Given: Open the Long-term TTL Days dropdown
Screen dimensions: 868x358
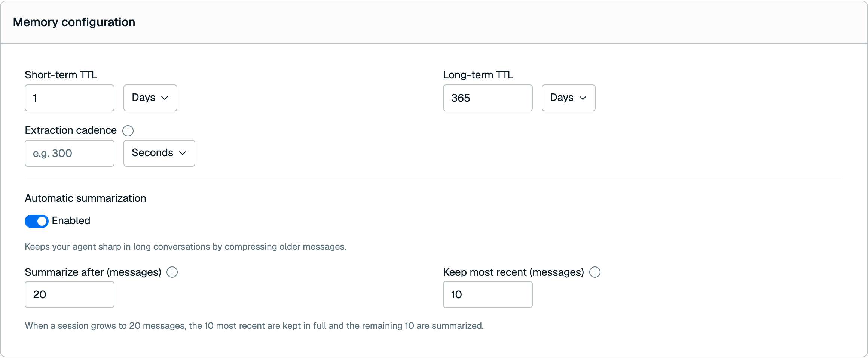Looking at the screenshot, I should (569, 98).
